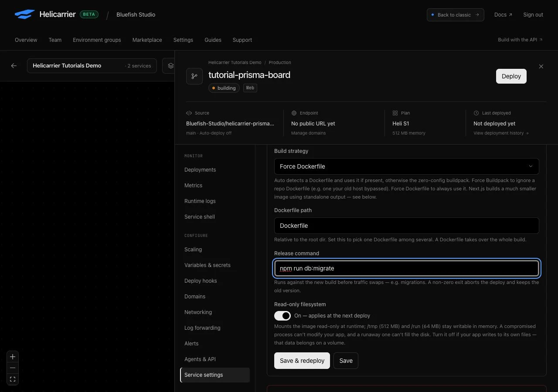Click Save & redeploy
Viewport: 558px width, 392px height.
302,361
